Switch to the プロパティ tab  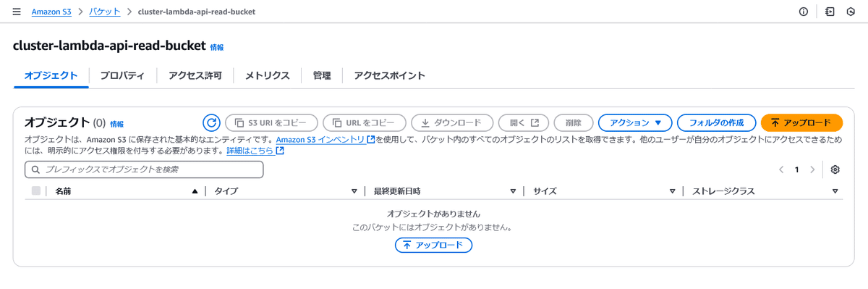(x=122, y=75)
